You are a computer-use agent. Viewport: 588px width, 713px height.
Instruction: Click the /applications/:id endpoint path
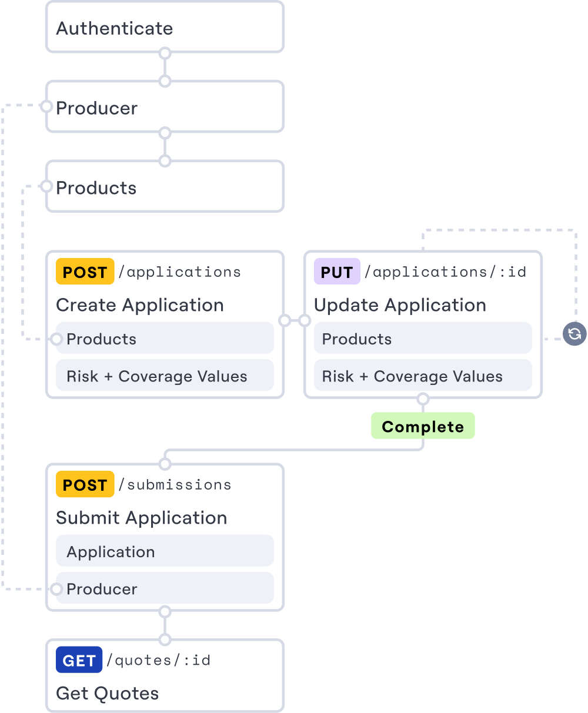pos(445,272)
